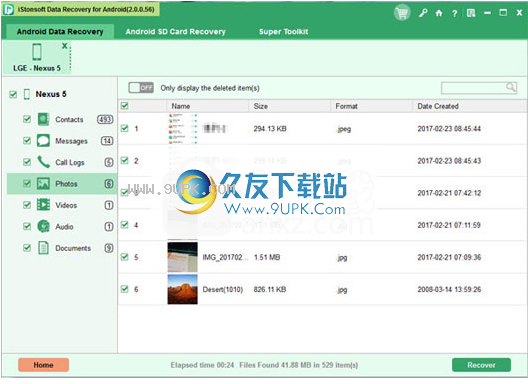Uncheck the Audio checkbox

pyautogui.click(x=27, y=226)
